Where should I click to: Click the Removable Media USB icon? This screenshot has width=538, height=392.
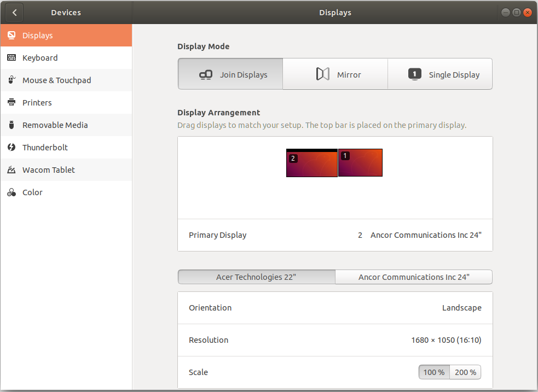[11, 125]
